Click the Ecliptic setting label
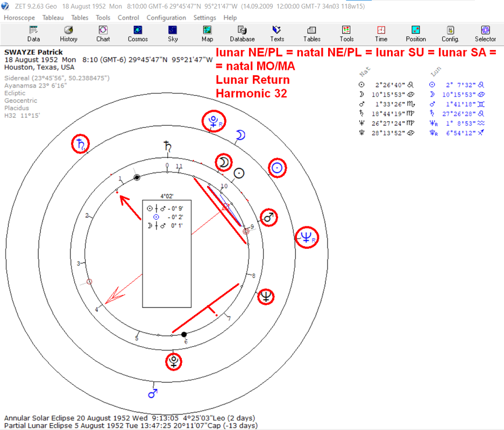The width and height of the screenshot is (504, 430). [15, 93]
